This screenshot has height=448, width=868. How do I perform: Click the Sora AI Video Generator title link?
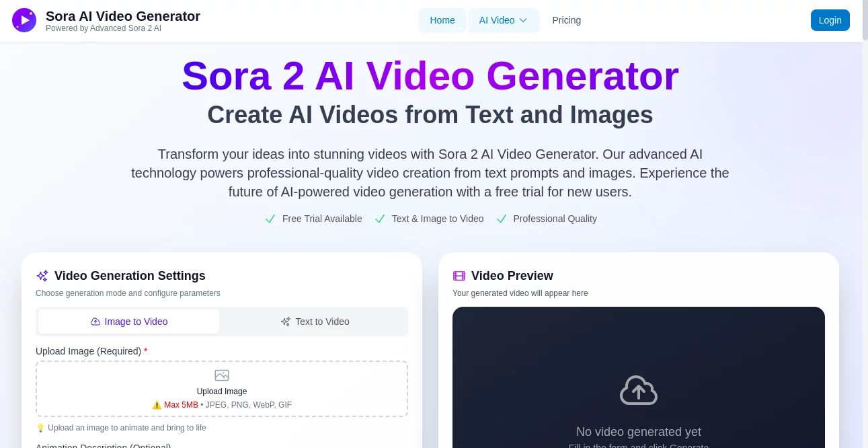pyautogui.click(x=122, y=16)
